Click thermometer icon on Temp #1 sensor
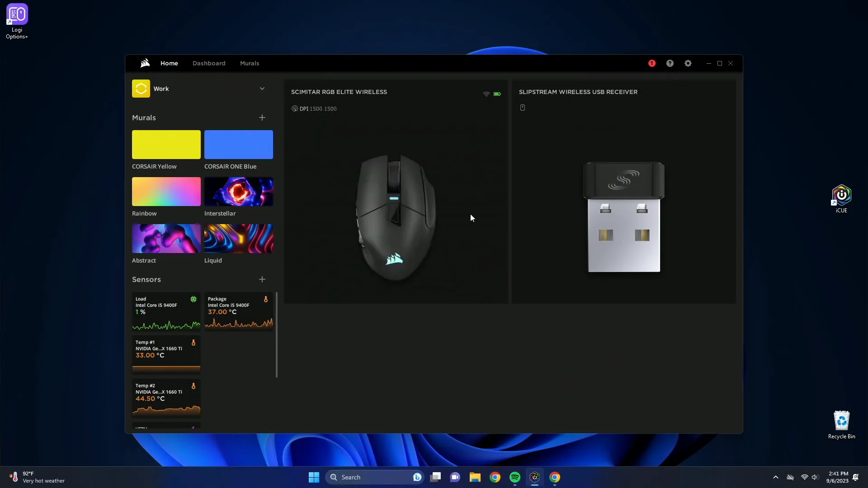The width and height of the screenshot is (868, 488). pos(193,343)
